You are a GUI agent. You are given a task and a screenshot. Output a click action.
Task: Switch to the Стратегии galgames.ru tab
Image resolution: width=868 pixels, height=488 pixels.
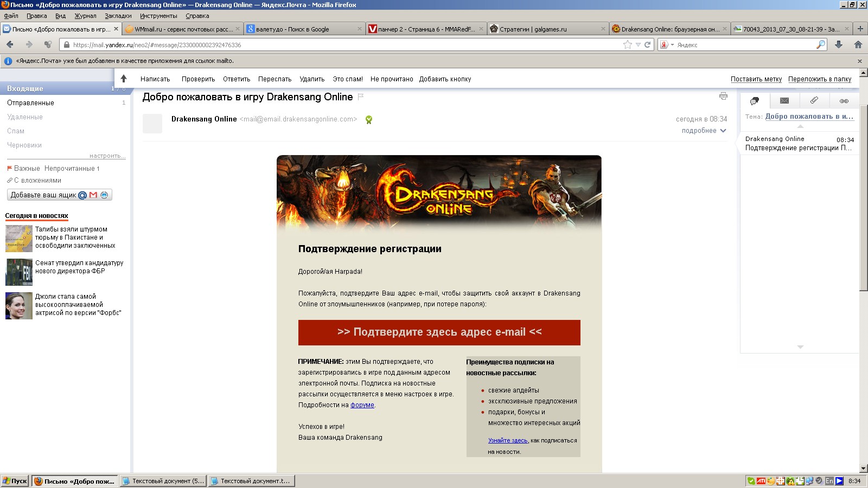click(x=547, y=29)
